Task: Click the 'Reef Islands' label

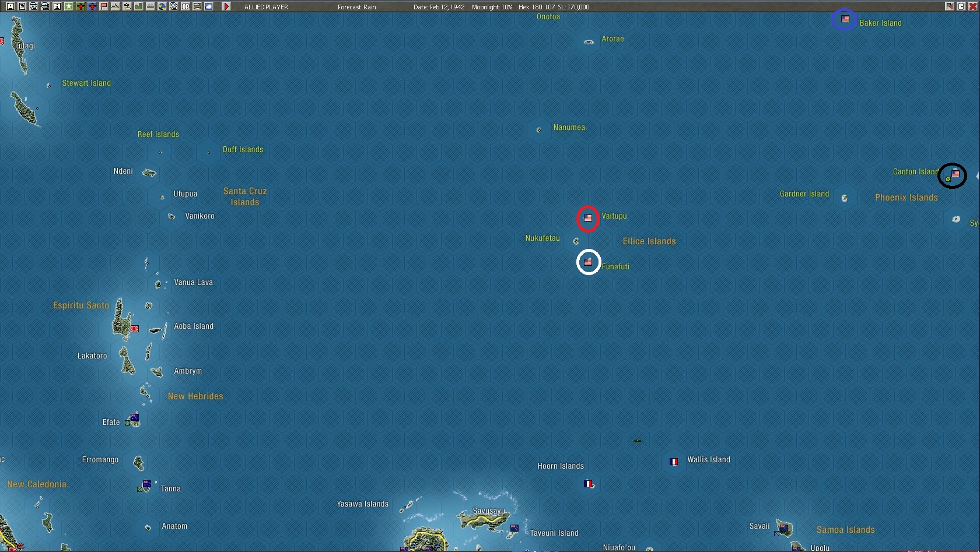Action: pyautogui.click(x=158, y=135)
